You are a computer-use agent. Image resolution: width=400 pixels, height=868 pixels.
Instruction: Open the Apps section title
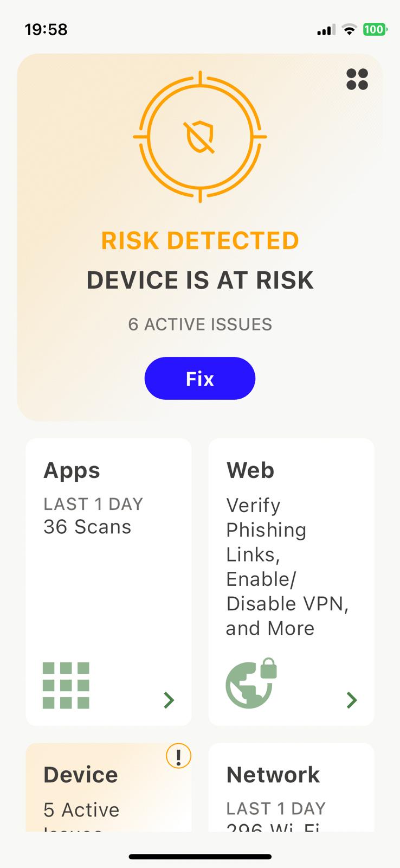tap(72, 470)
